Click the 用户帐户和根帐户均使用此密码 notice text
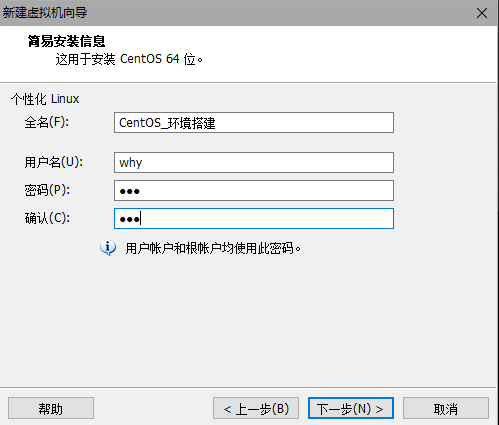This screenshot has width=499, height=425. coord(213,248)
